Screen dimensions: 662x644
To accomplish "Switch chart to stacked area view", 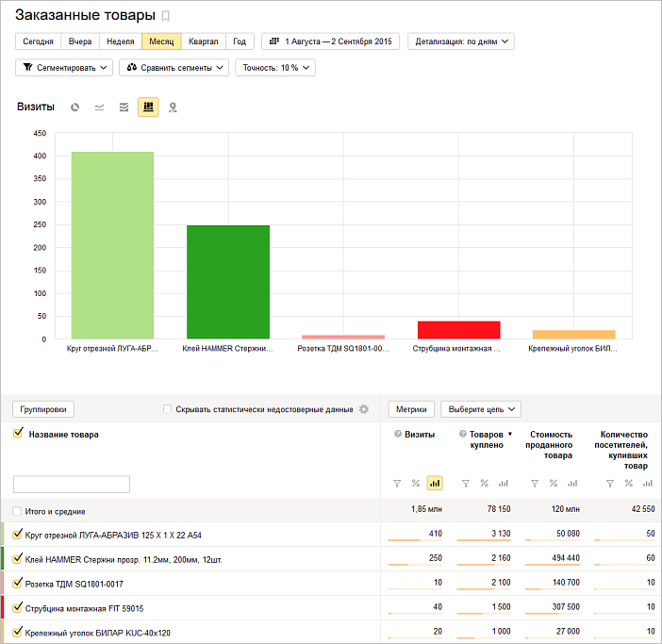I will click(124, 107).
